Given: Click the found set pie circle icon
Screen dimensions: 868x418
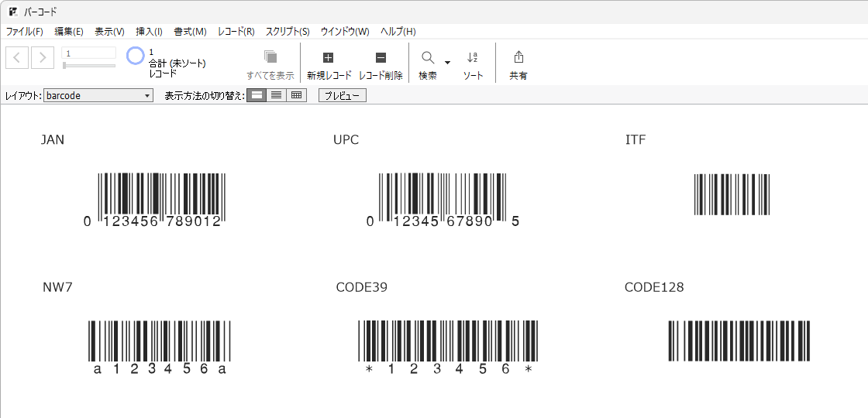Looking at the screenshot, I should (136, 56).
